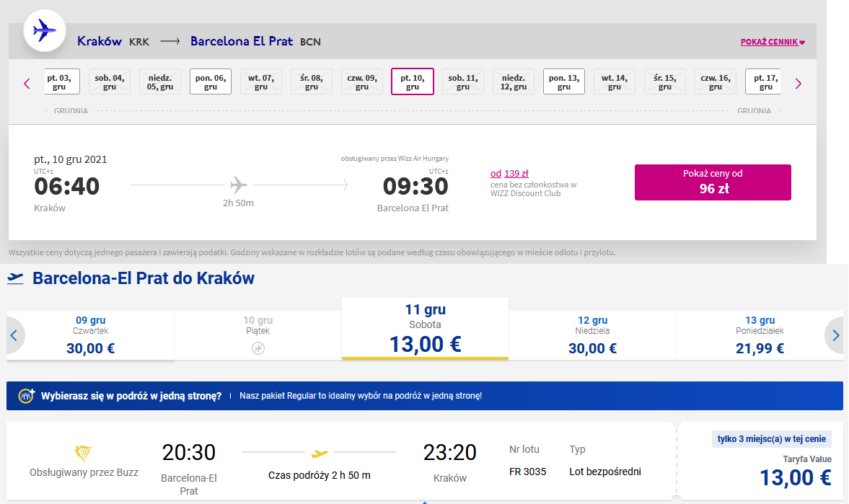Select date pt. 03, gru

(x=60, y=81)
